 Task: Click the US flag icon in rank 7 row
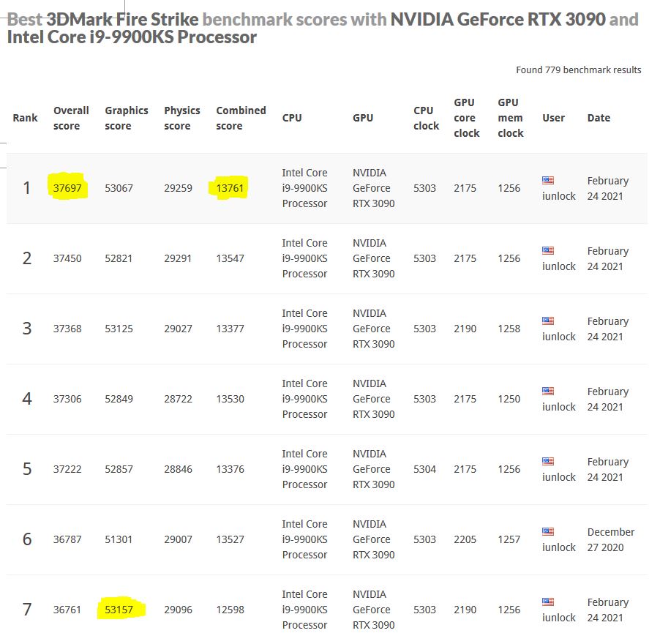(548, 602)
